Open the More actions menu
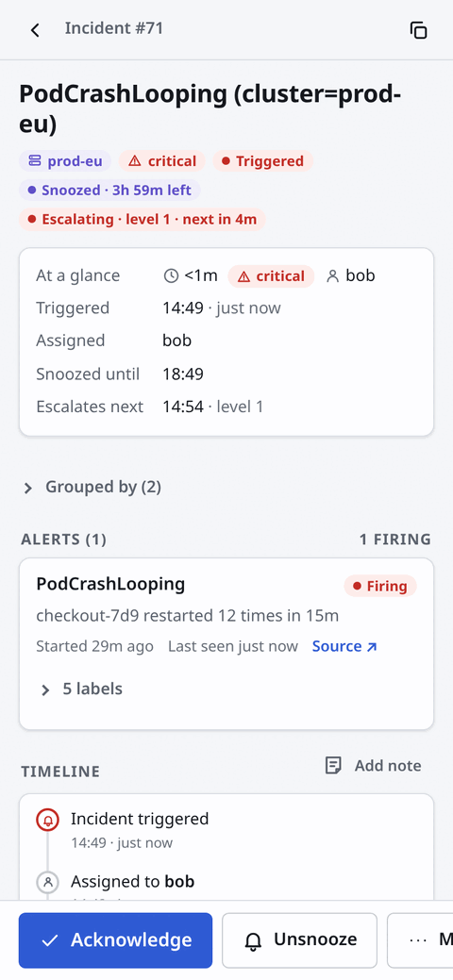Viewport: 453px width, 980px height. (420, 940)
